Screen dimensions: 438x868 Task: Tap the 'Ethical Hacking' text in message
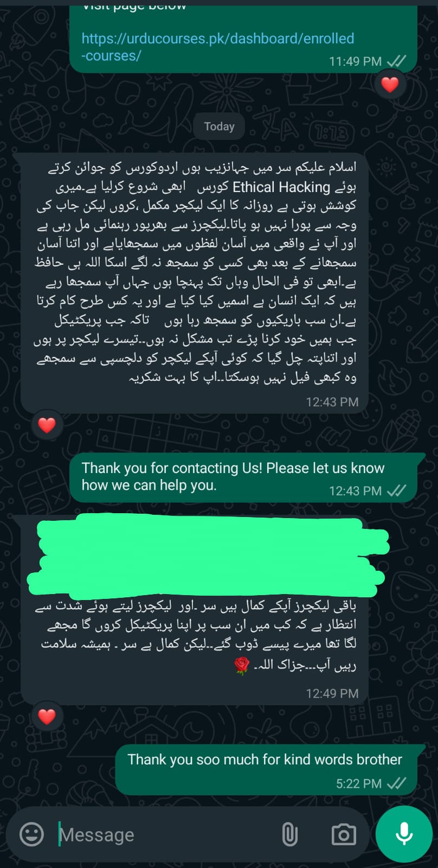click(x=281, y=187)
